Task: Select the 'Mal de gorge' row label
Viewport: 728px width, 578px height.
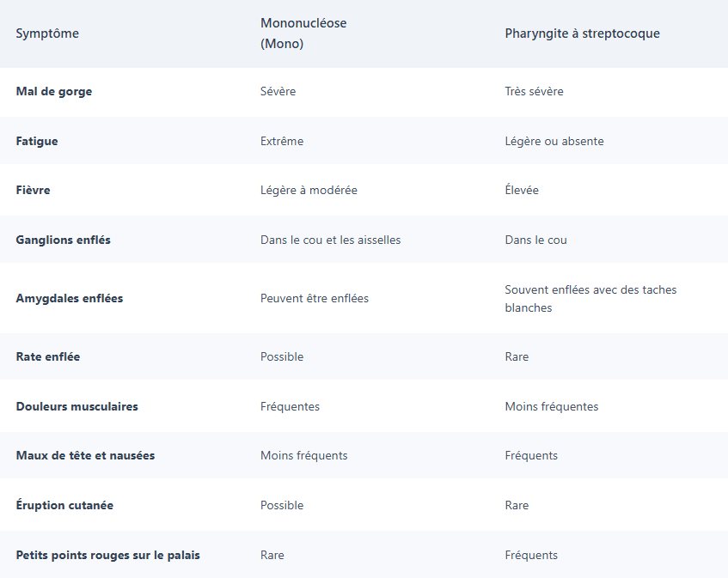Action: tap(53, 91)
